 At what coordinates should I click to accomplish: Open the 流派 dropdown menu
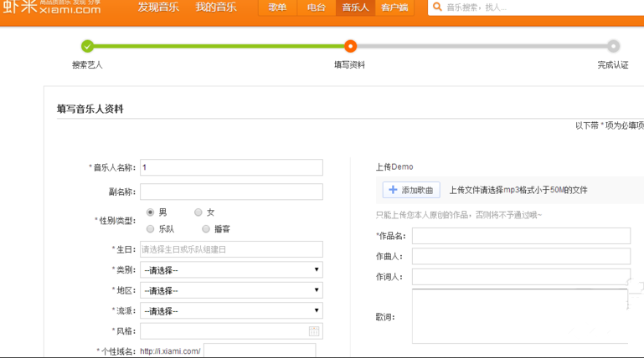point(231,310)
